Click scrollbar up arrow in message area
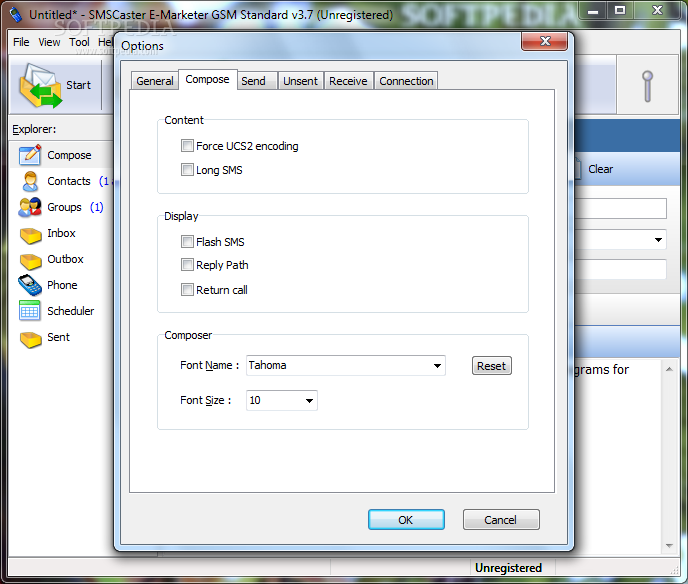The image size is (688, 584). click(669, 369)
